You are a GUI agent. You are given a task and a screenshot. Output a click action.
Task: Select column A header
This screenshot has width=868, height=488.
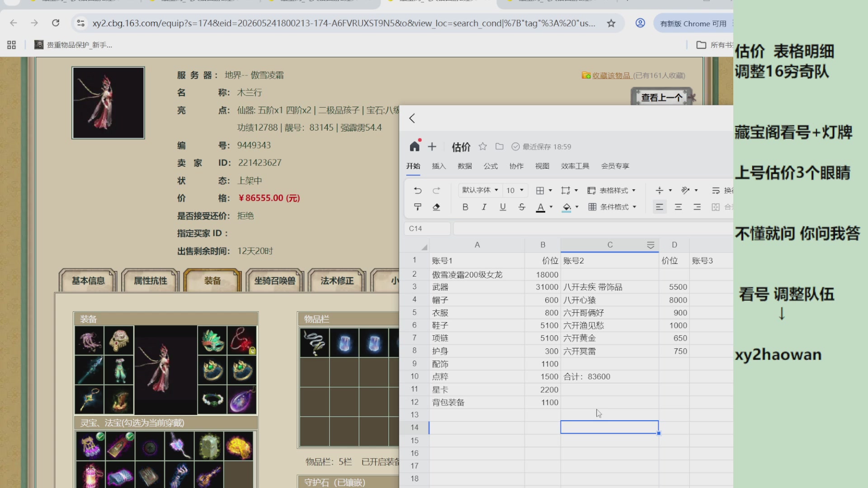[477, 245]
